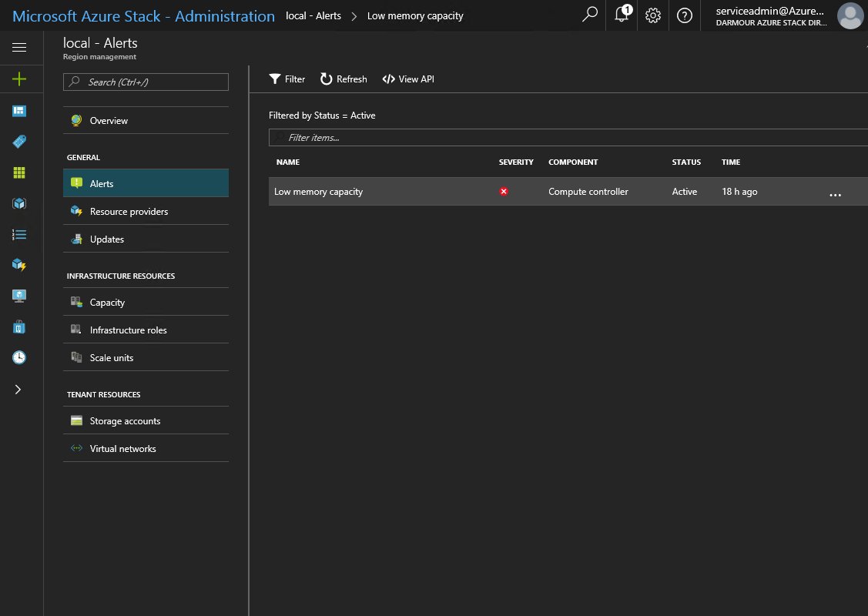This screenshot has height=616, width=868.
Task: Open the hamburger menu in the sidebar
Action: 19,47
